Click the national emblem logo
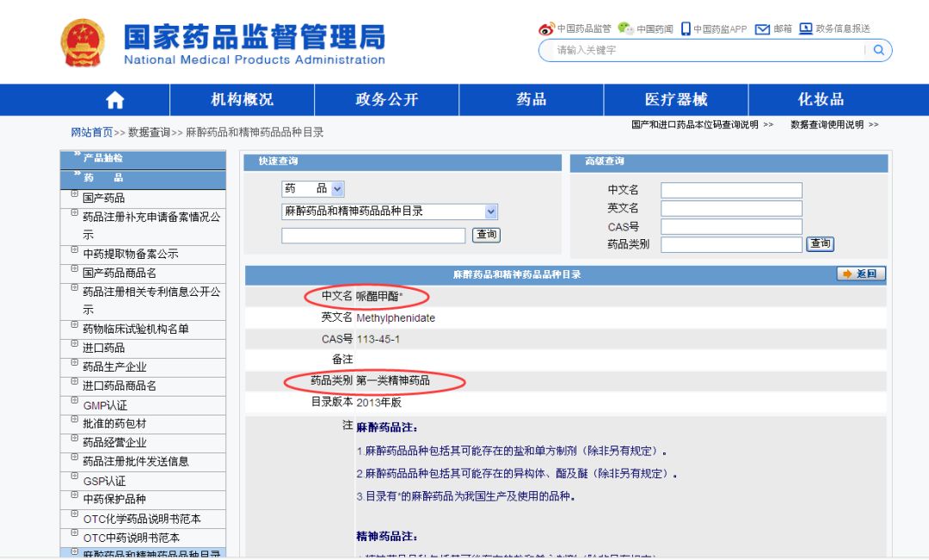Image resolution: width=929 pixels, height=560 pixels. click(x=83, y=40)
